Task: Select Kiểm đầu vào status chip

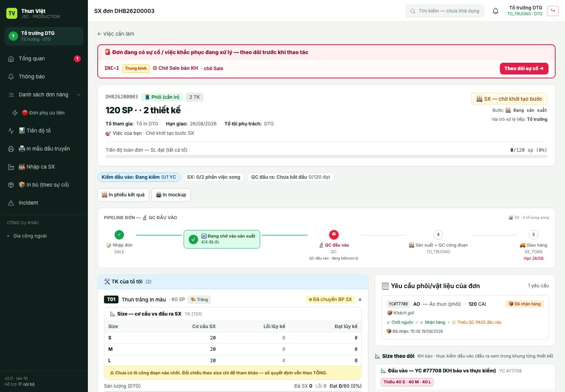Action: tap(139, 177)
